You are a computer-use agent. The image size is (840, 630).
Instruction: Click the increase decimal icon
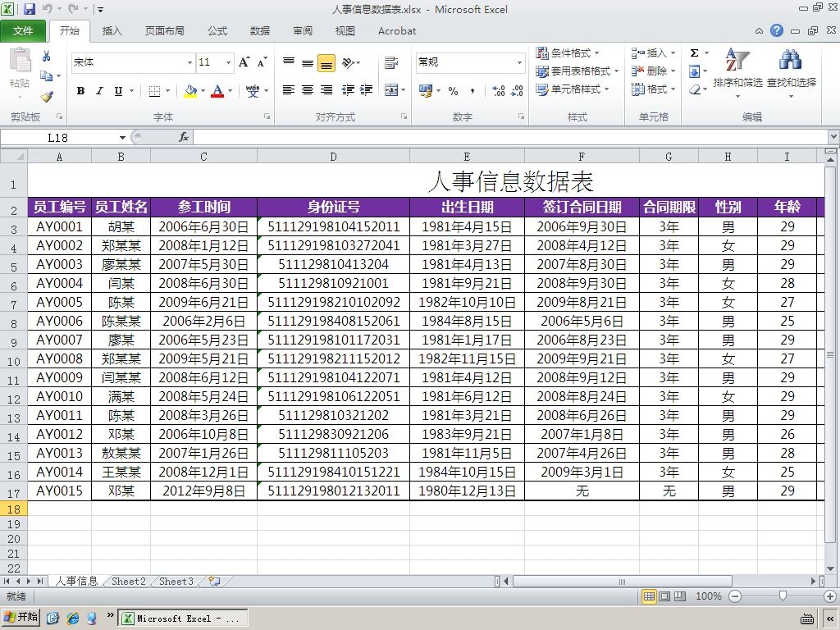(499, 90)
